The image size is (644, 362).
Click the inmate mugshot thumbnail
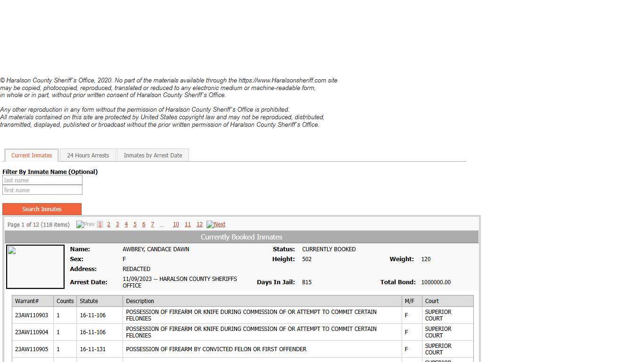35,267
